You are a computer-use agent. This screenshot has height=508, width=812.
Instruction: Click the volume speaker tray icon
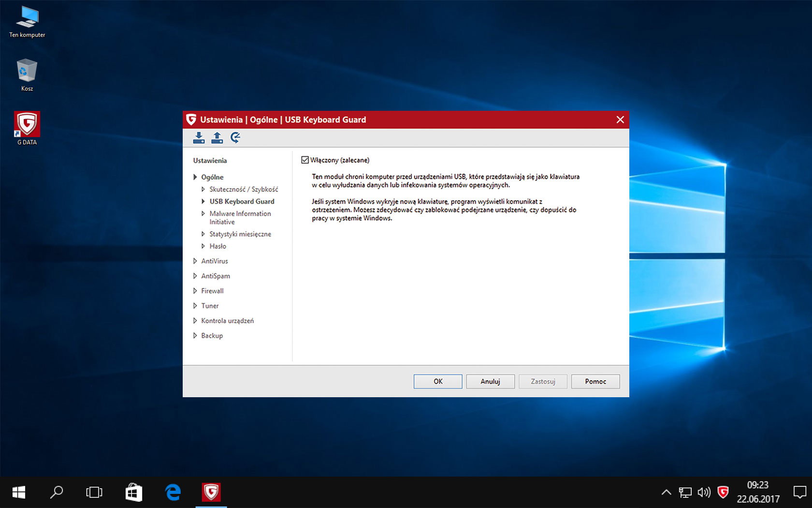(x=704, y=493)
